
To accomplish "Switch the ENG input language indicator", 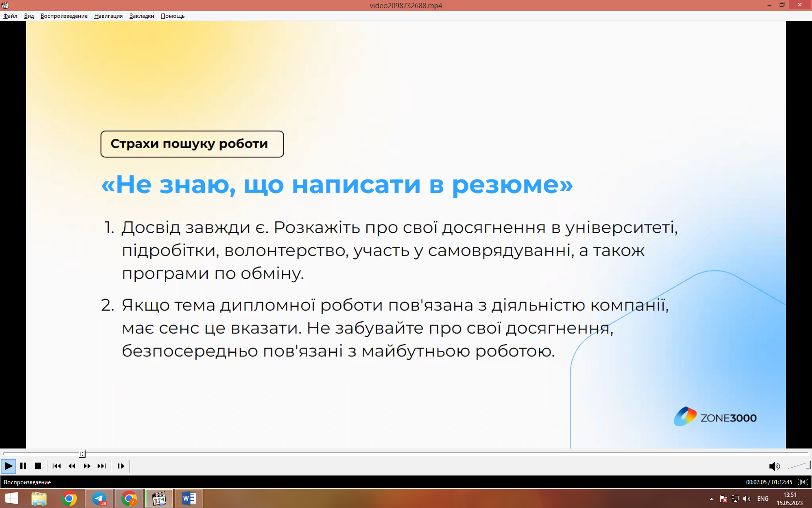I will [x=763, y=499].
